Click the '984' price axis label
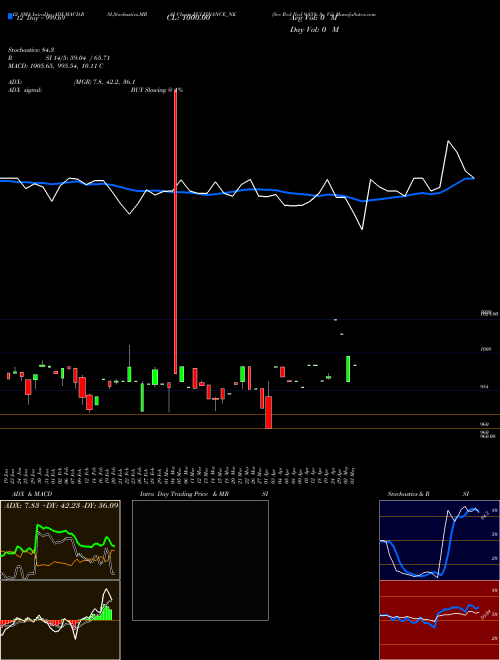 484,386
